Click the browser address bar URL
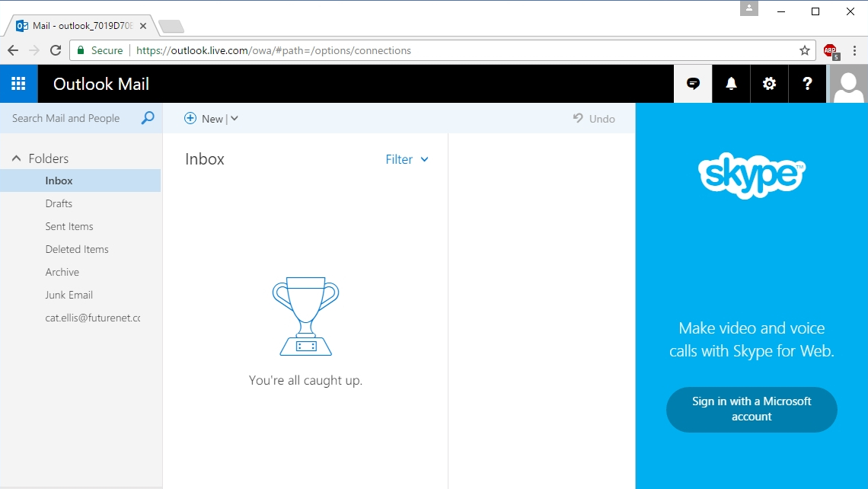This screenshot has width=868, height=489. tap(273, 50)
